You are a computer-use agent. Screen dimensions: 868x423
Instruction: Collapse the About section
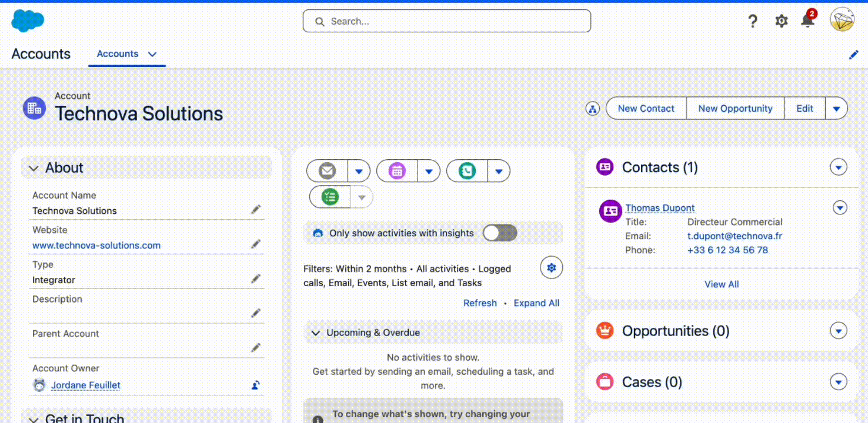tap(34, 169)
